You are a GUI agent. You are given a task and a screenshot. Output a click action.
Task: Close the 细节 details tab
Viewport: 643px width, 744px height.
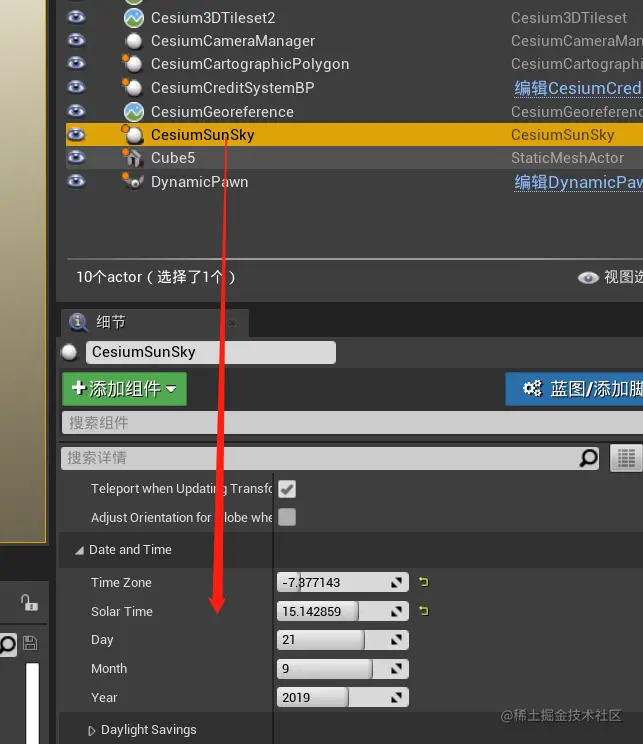tap(232, 323)
